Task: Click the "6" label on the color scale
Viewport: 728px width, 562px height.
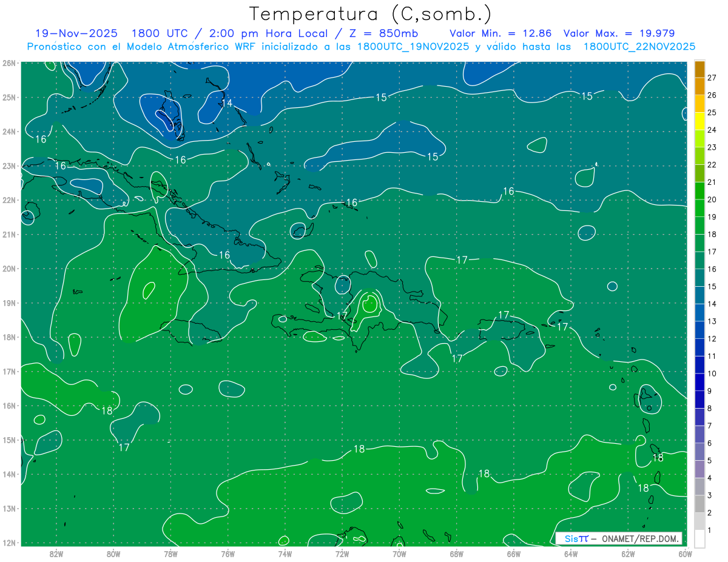Action: [x=710, y=443]
